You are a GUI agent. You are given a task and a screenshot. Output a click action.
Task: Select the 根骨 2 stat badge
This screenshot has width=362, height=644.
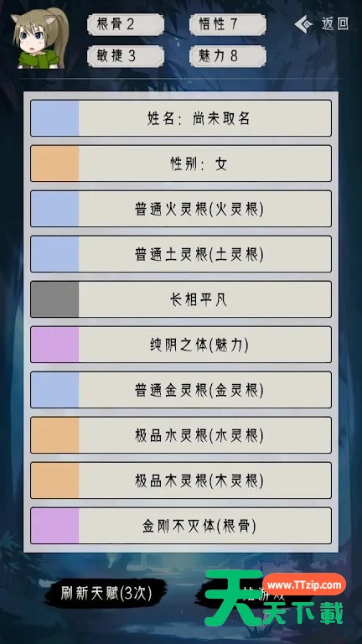pyautogui.click(x=126, y=24)
